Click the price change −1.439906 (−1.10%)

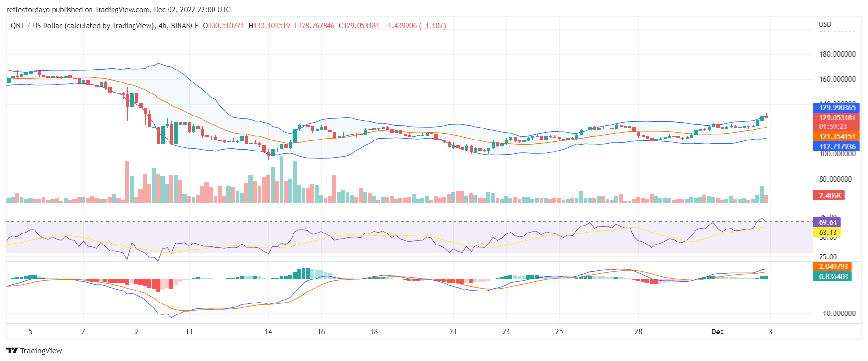[415, 26]
